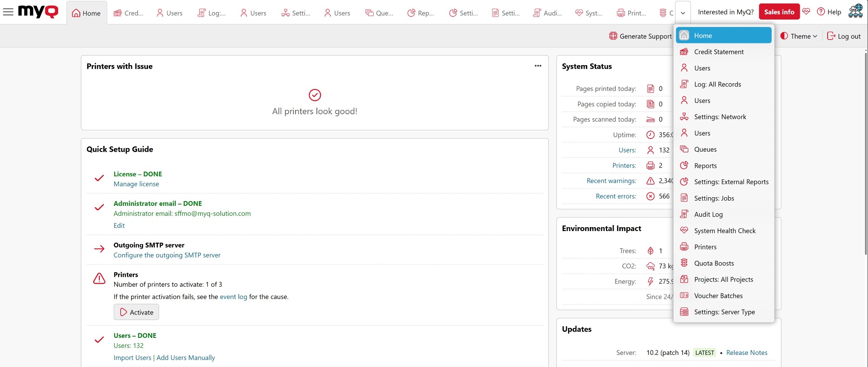Click the 'All printers look good!' message
The image size is (868, 367).
(x=315, y=111)
